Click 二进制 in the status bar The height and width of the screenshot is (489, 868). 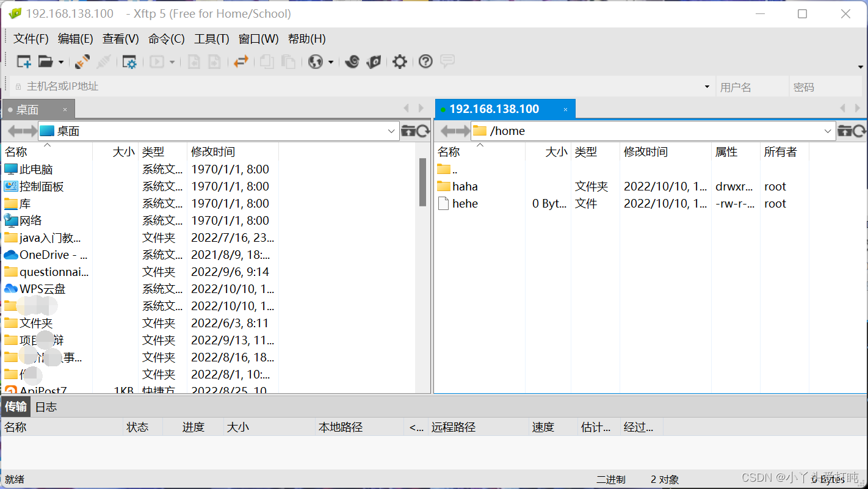pyautogui.click(x=610, y=479)
